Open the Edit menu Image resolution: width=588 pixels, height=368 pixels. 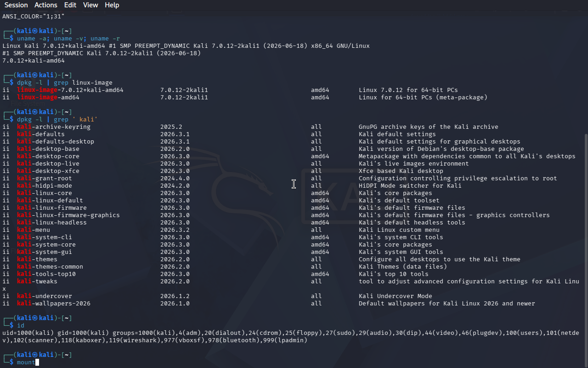pos(70,5)
